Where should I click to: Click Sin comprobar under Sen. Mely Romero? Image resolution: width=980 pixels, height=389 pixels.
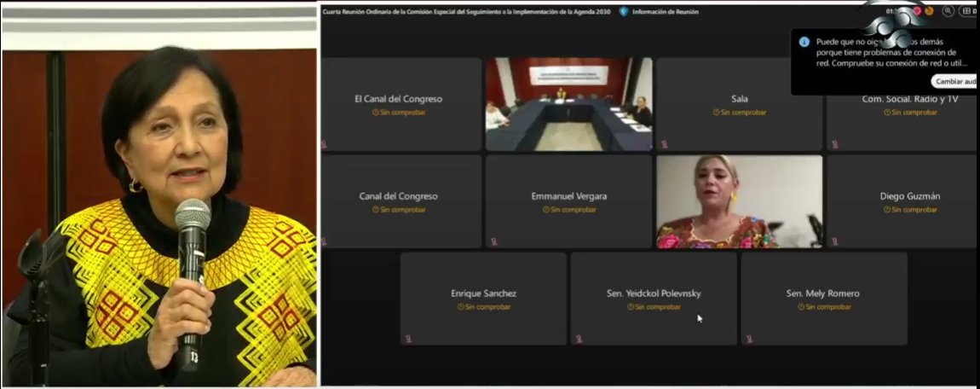pos(824,307)
